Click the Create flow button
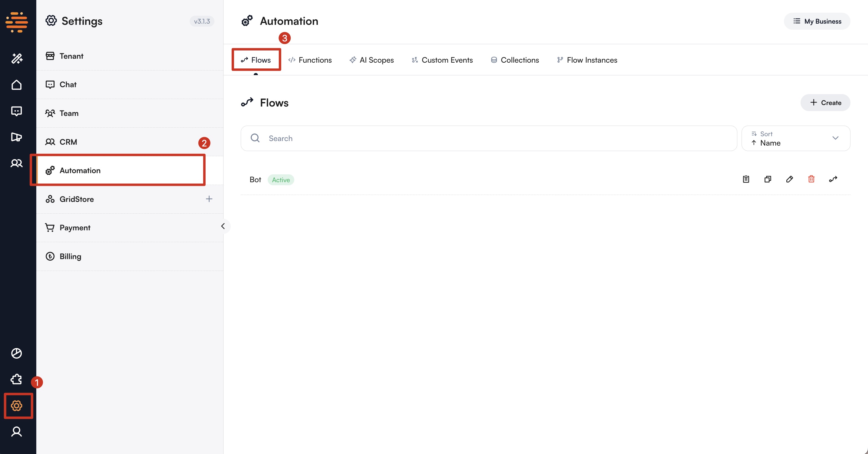Image resolution: width=868 pixels, height=454 pixels. 825,103
